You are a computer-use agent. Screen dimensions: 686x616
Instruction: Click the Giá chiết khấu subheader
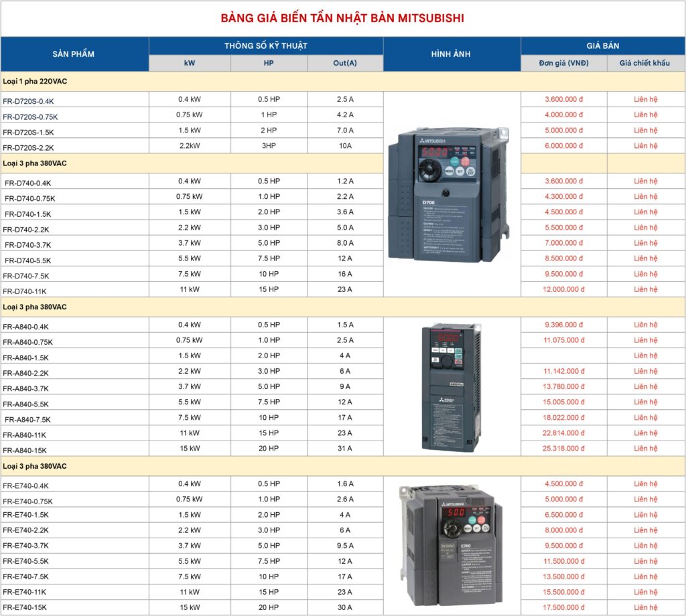(x=645, y=64)
